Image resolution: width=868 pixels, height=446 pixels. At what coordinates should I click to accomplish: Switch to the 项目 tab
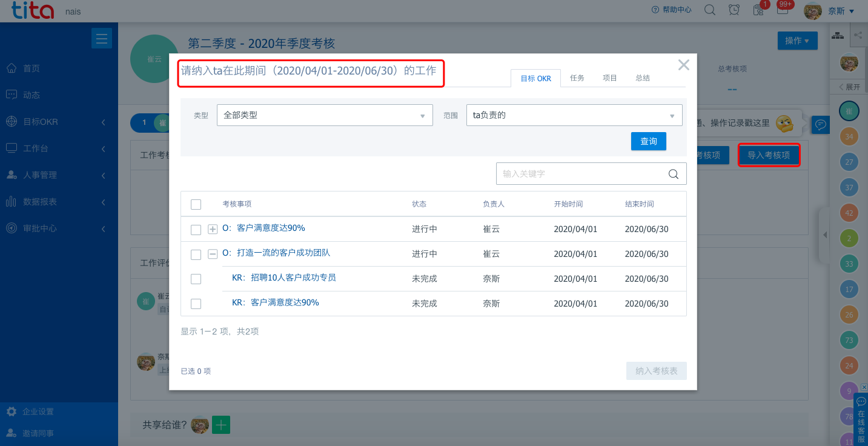(x=610, y=78)
